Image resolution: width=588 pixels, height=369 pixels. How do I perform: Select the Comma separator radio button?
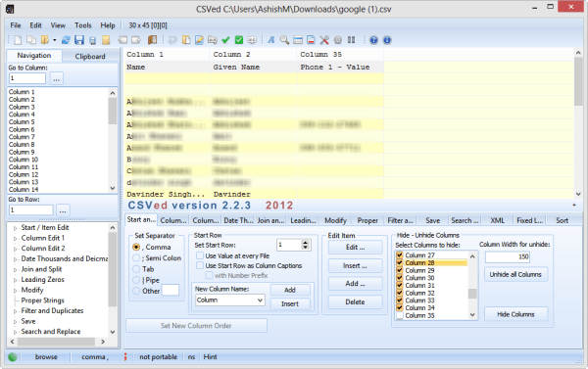(136, 248)
